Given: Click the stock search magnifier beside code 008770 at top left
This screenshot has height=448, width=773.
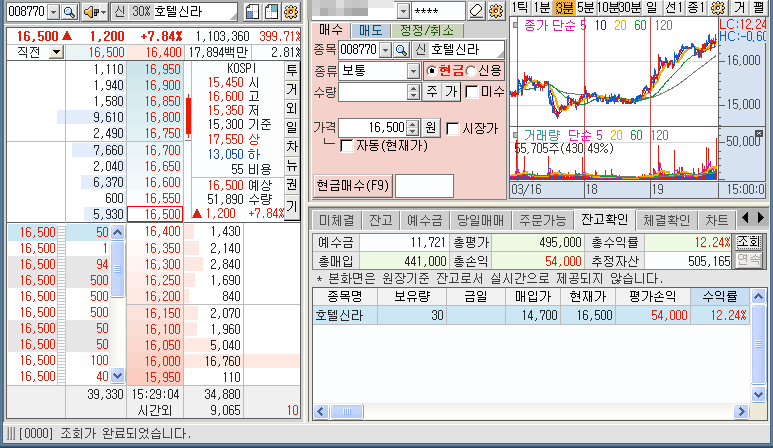Looking at the screenshot, I should pos(70,12).
